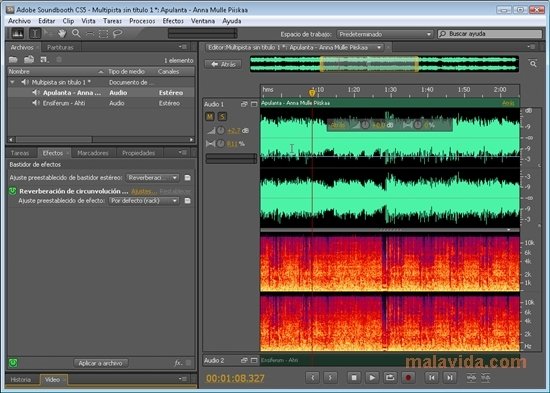
Task: Select the Lasso tool
Action: pyautogui.click(x=118, y=34)
